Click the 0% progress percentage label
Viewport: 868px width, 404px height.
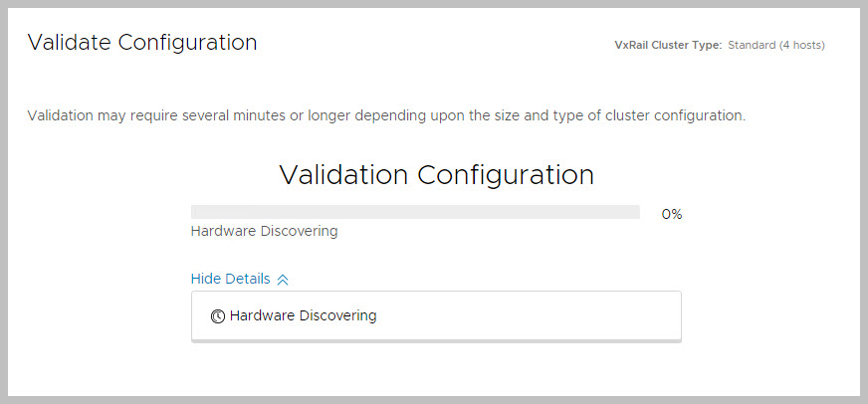tap(672, 214)
